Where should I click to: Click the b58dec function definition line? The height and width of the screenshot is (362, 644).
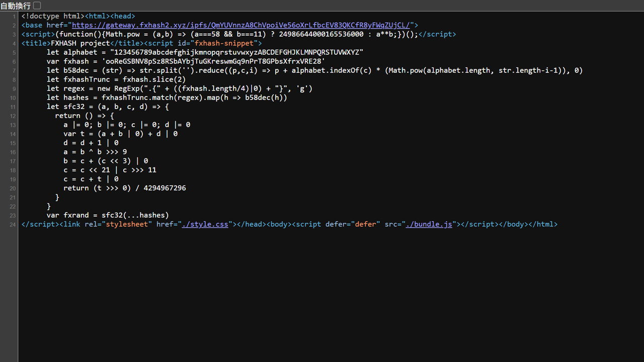(315, 70)
